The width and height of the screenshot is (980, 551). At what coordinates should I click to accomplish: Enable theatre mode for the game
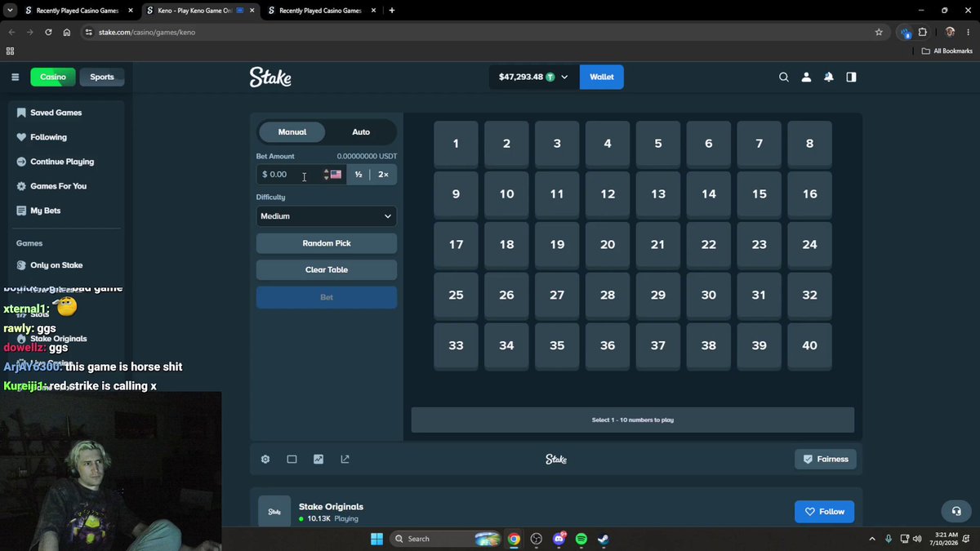(x=292, y=460)
